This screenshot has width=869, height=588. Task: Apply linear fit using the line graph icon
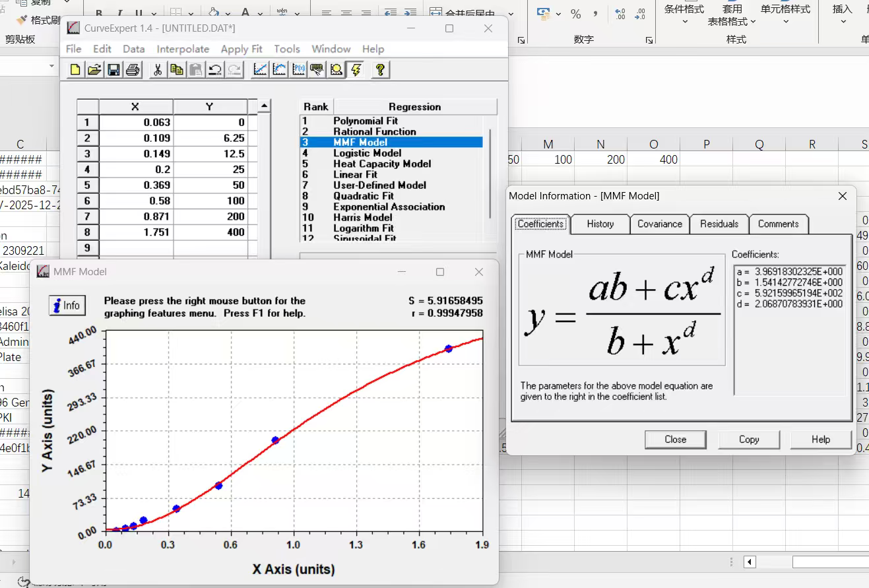click(261, 70)
